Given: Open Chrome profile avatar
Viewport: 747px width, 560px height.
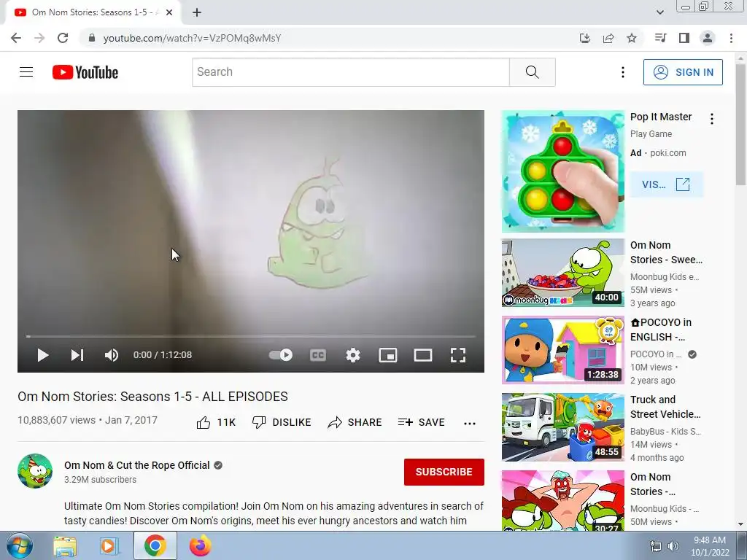Looking at the screenshot, I should (x=708, y=38).
